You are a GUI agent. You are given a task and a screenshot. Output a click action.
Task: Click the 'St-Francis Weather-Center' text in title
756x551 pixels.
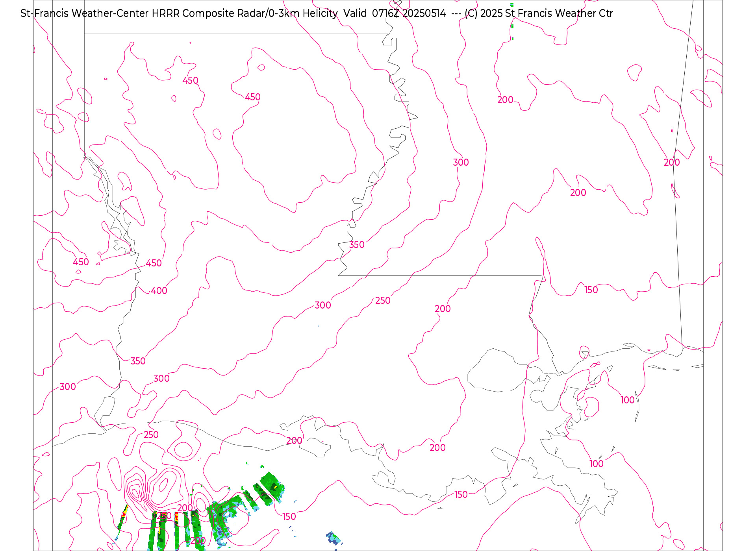pyautogui.click(x=85, y=13)
